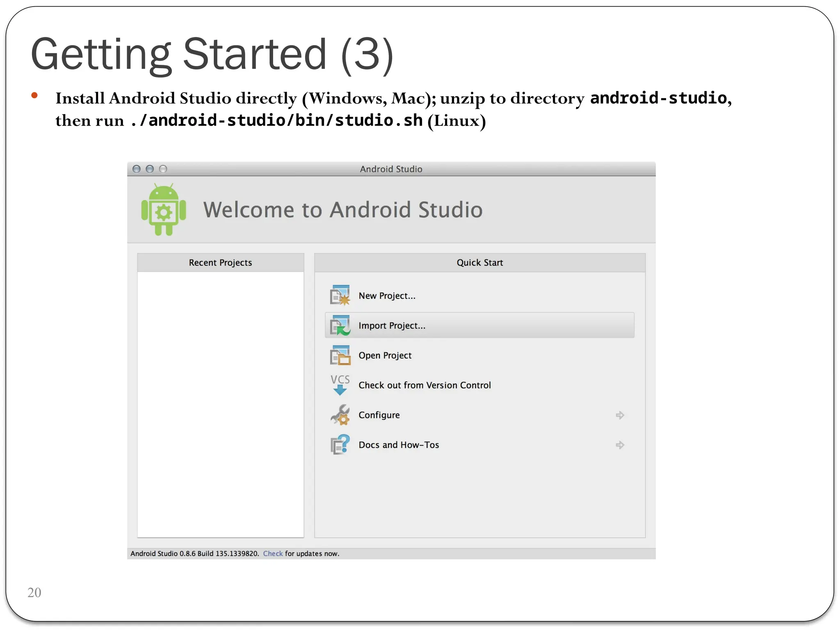Click the Check for updates link
This screenshot has height=630, width=840.
[x=273, y=553]
